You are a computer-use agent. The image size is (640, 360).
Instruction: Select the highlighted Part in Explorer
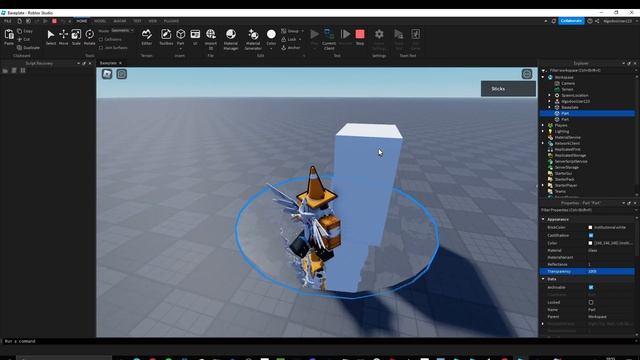587,113
